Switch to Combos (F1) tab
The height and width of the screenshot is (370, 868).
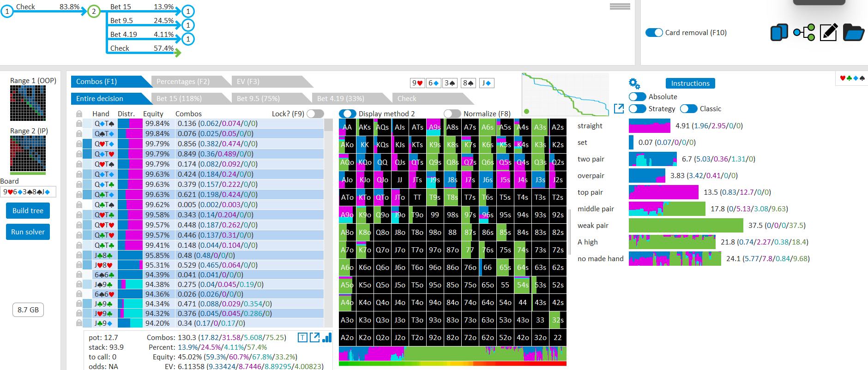click(111, 82)
